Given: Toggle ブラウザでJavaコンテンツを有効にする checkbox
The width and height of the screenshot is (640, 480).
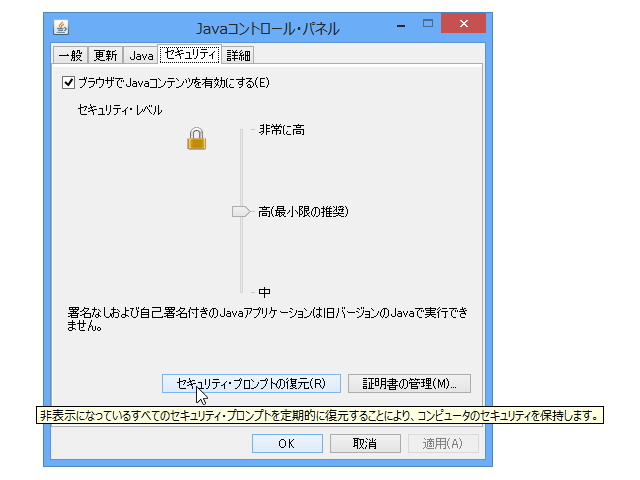Looking at the screenshot, I should pyautogui.click(x=68, y=83).
